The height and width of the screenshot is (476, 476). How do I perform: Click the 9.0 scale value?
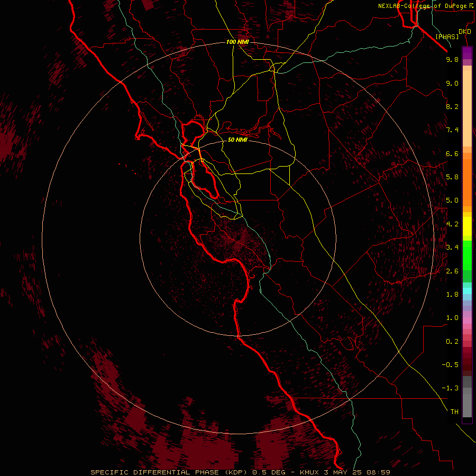452,83
